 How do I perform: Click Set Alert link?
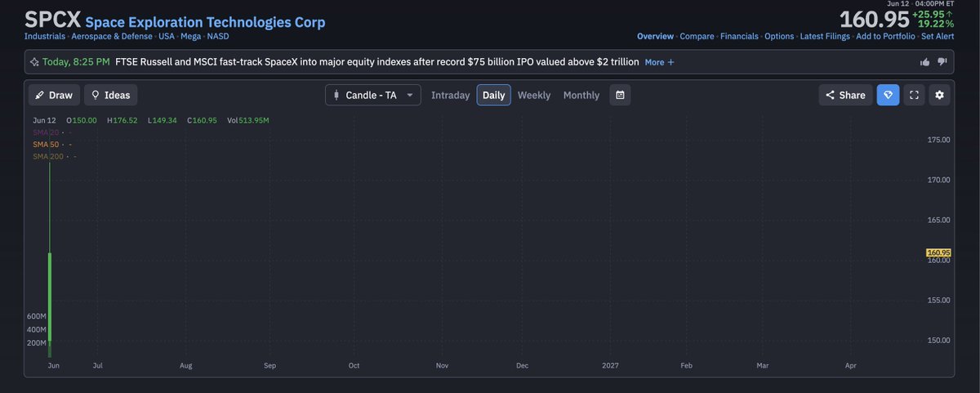(x=938, y=37)
